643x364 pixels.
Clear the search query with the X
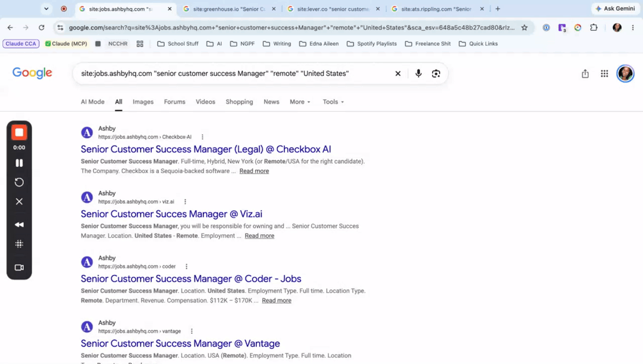pyautogui.click(x=397, y=73)
